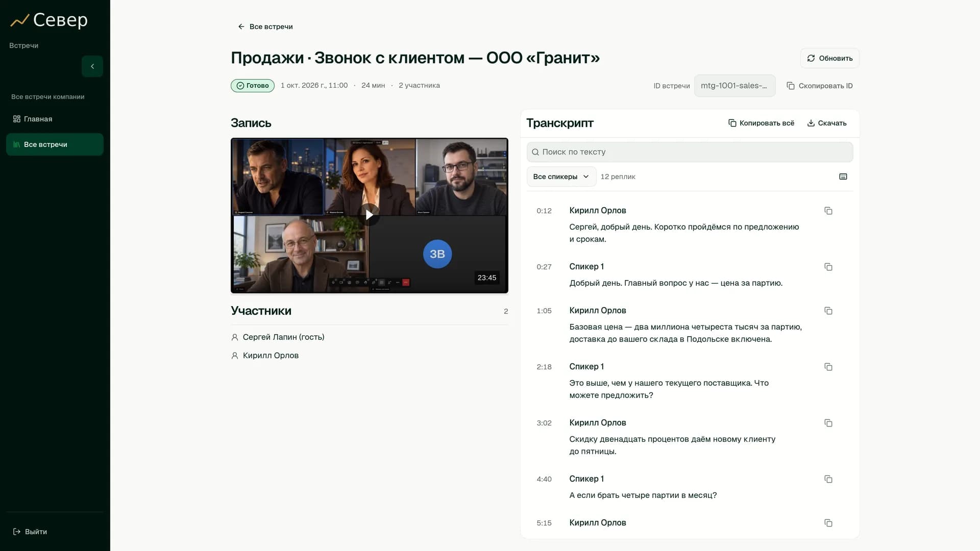Click the meeting ID field mtg-1001-sales
The image size is (980, 551).
[x=734, y=86]
